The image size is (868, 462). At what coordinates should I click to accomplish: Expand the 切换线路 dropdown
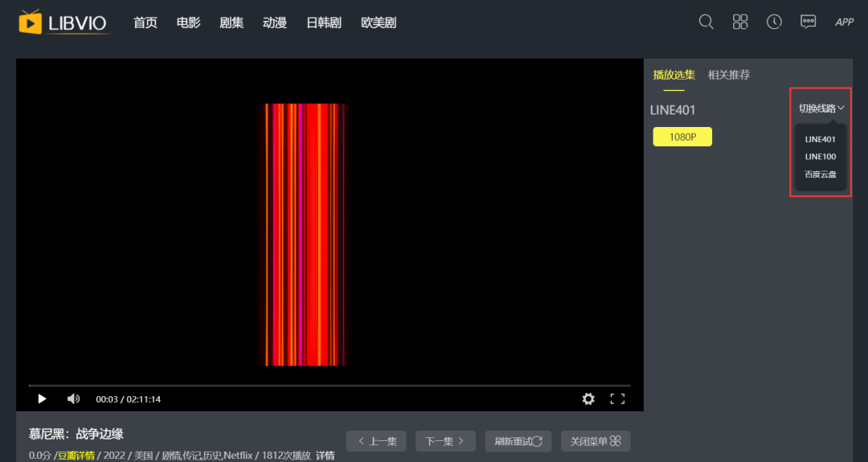tap(821, 108)
